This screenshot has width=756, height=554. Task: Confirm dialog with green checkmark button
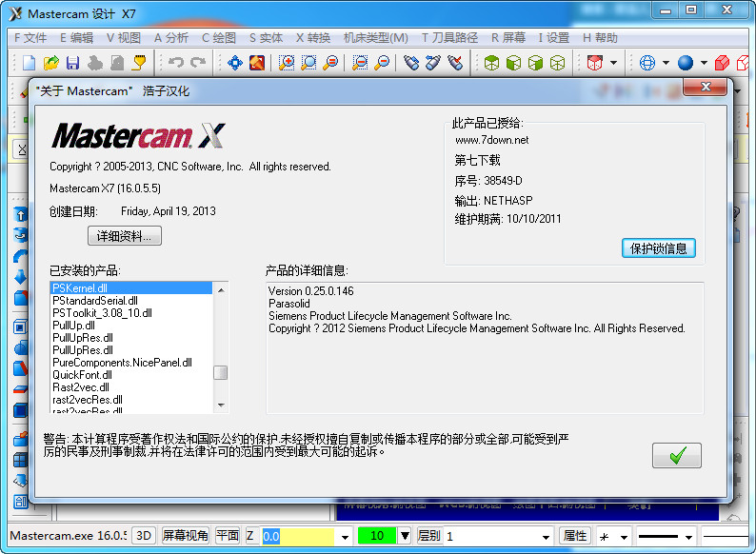(676, 455)
